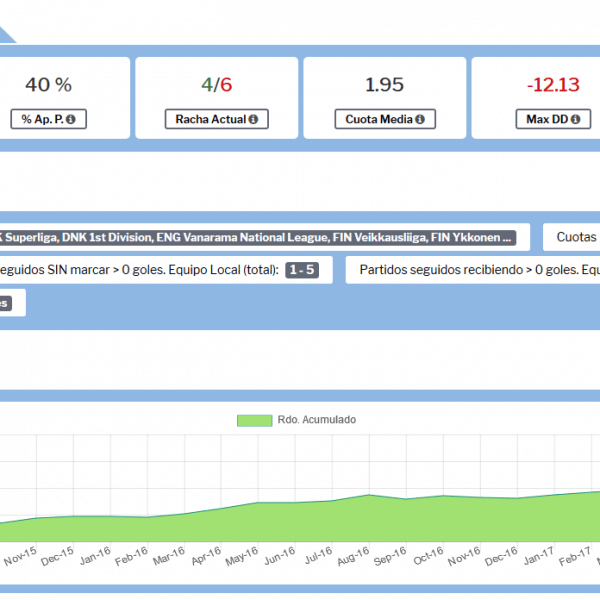Viewport: 600px width, 600px height.
Task: Select the leagues filter tag with DNK 1st Division
Action: tap(256, 238)
